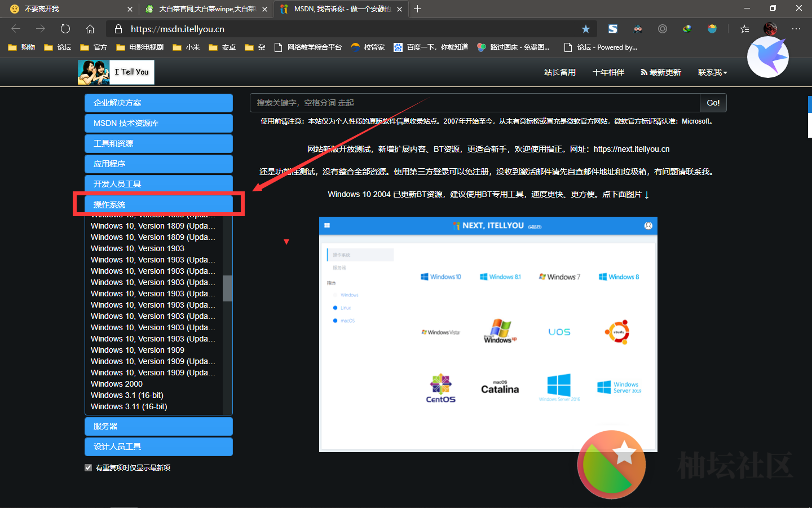
Task: Close the MSDN tab
Action: point(399,9)
